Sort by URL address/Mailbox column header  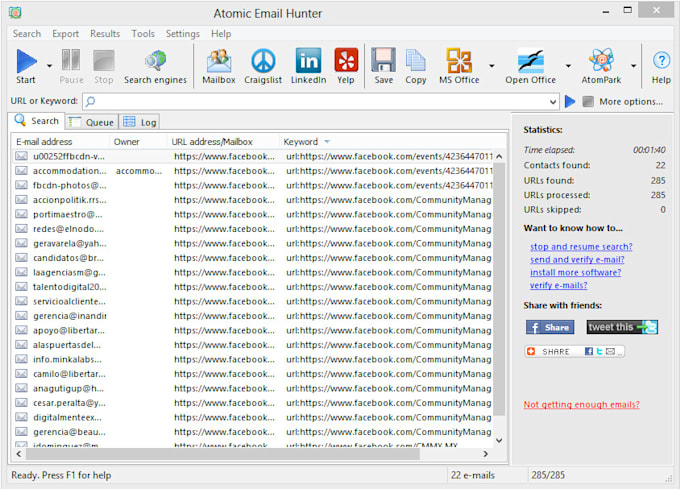click(223, 142)
